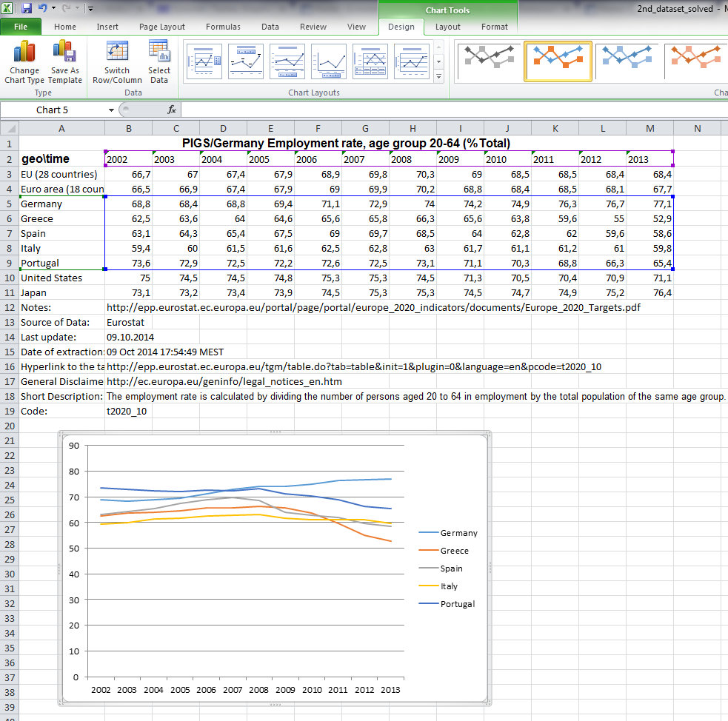The width and height of the screenshot is (728, 721).
Task: Click the Redo arrow icon
Action: (x=66, y=8)
